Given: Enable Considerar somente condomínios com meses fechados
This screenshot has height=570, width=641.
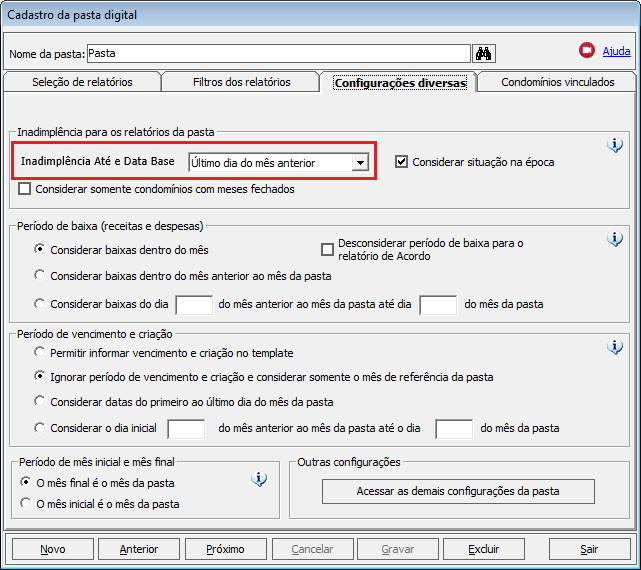Looking at the screenshot, I should (25, 189).
